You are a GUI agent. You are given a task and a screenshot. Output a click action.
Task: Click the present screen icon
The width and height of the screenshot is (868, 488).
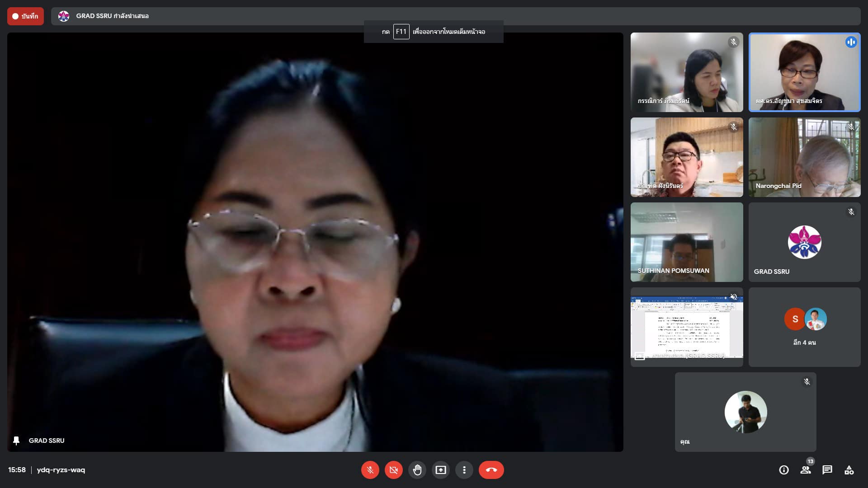pos(440,470)
